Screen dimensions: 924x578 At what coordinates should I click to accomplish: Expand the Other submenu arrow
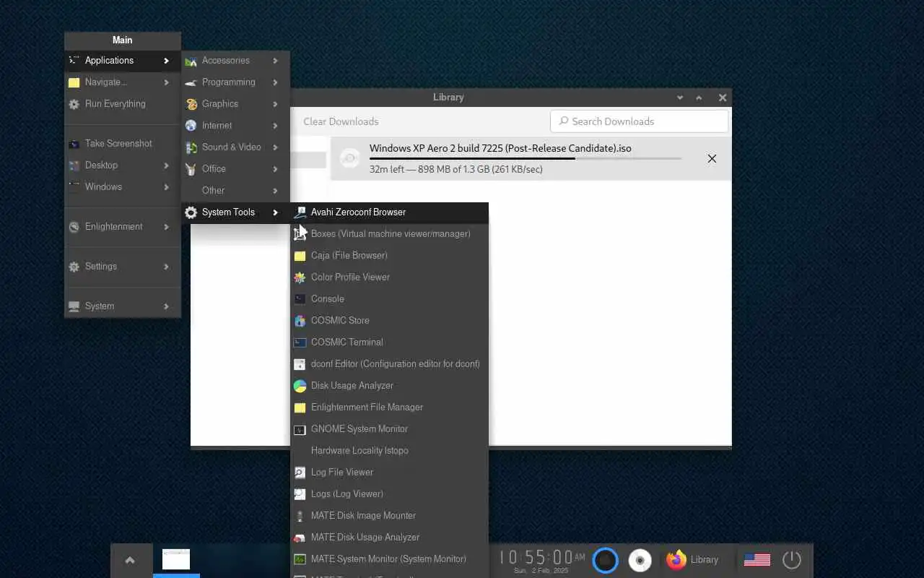coord(275,191)
